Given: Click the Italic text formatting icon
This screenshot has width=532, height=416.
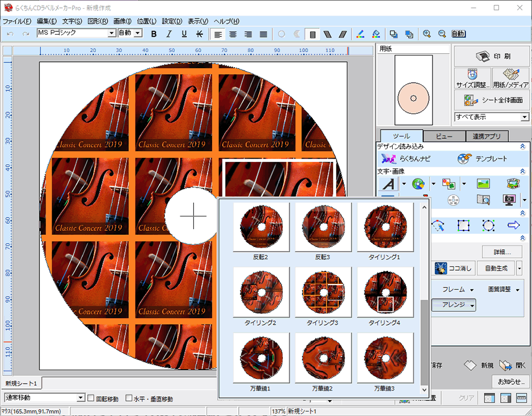Looking at the screenshot, I should pyautogui.click(x=169, y=34).
